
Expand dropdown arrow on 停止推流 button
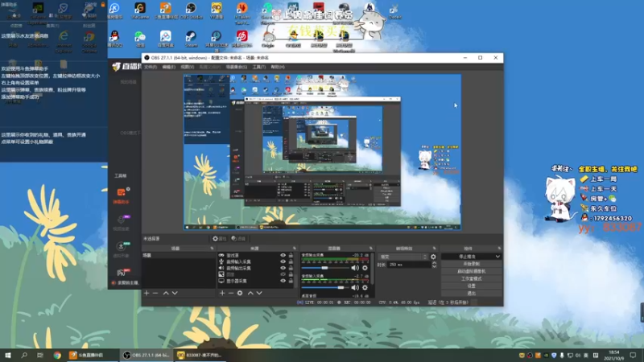497,257
